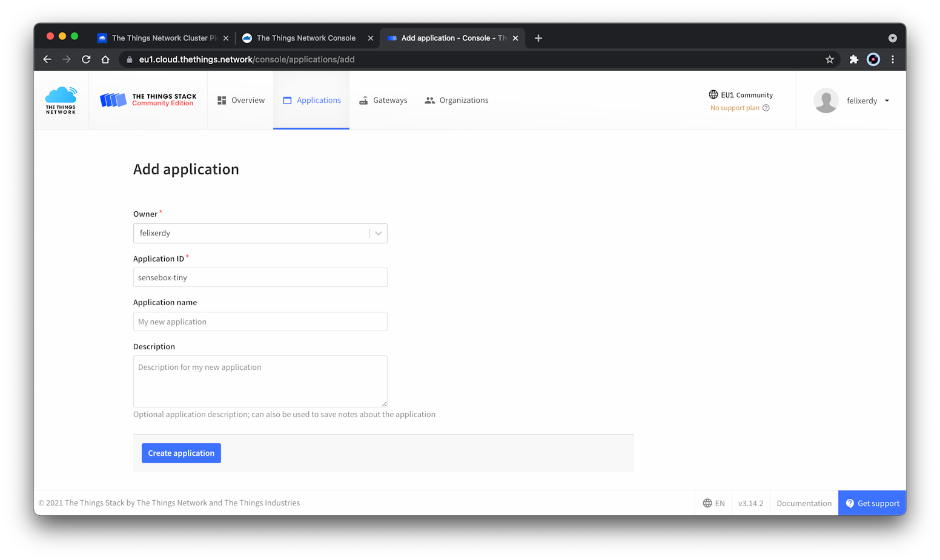This screenshot has height=560, width=940.
Task: Click the copyright footer text
Action: (x=169, y=502)
